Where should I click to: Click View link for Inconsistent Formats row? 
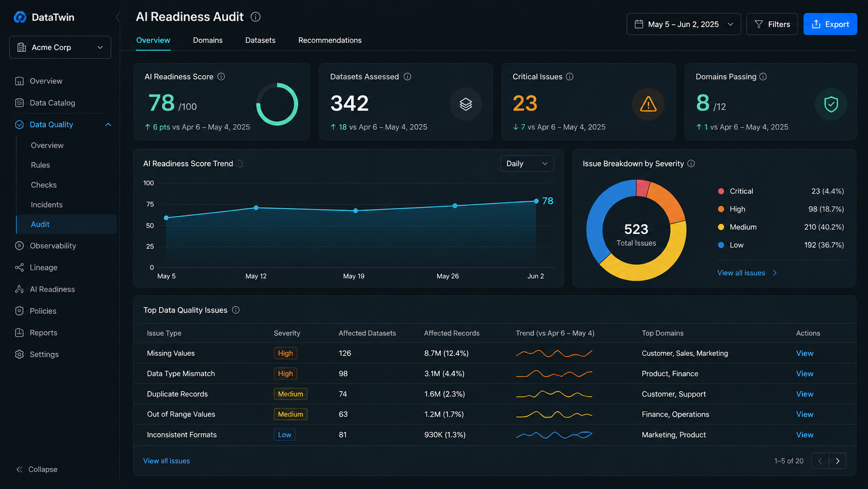805,435
